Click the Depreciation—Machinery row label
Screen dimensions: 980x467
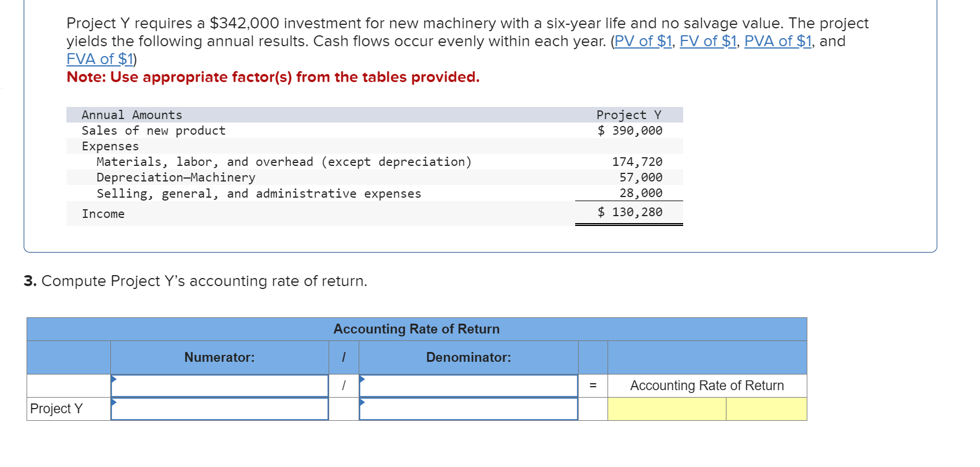(176, 177)
